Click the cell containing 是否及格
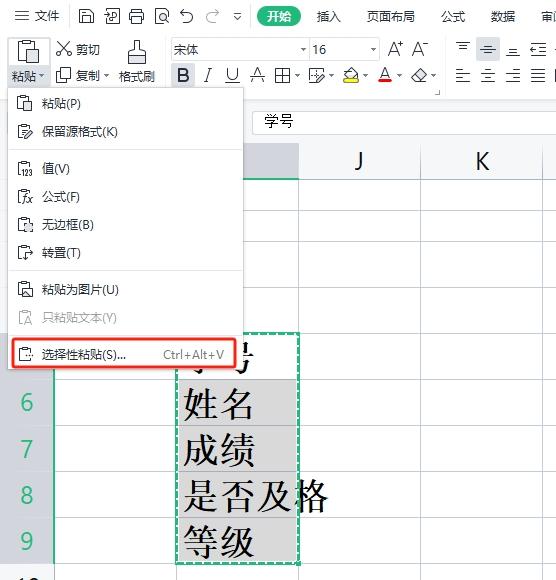This screenshot has height=580, width=556. pos(237,495)
